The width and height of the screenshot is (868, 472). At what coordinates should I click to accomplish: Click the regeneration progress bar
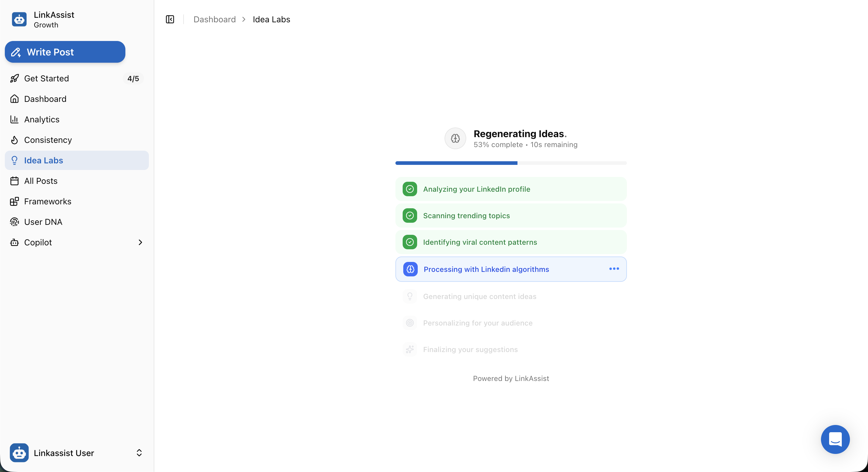pyautogui.click(x=511, y=163)
